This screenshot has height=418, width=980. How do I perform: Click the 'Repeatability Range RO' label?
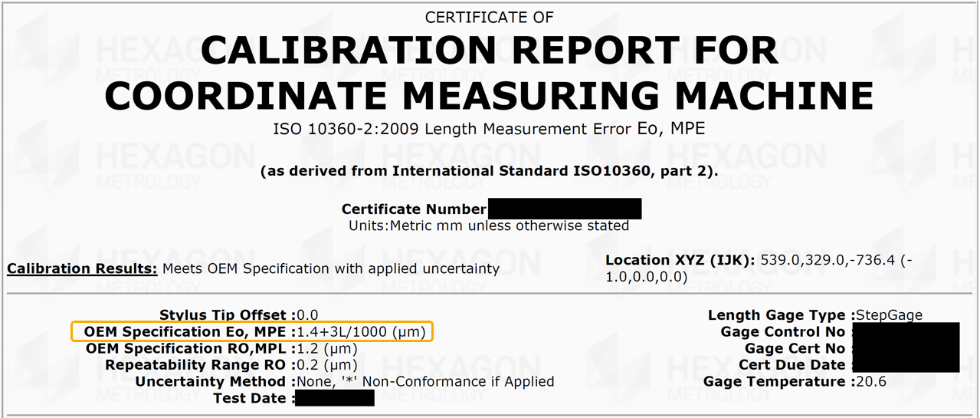pyautogui.click(x=201, y=365)
